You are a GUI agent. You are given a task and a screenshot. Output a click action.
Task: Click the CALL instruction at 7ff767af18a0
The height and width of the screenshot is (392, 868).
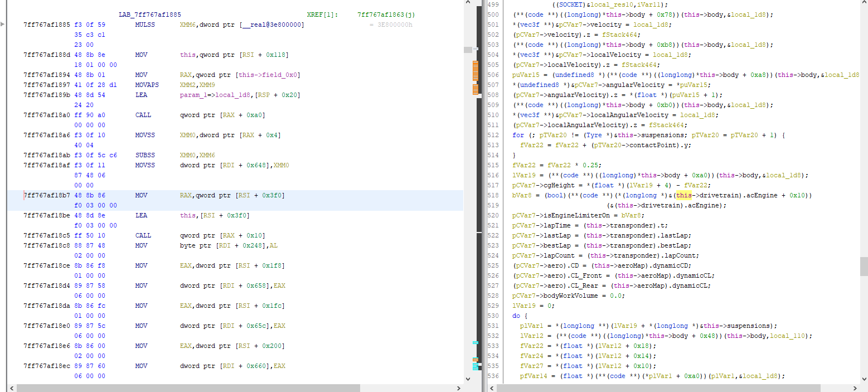pyautogui.click(x=143, y=115)
